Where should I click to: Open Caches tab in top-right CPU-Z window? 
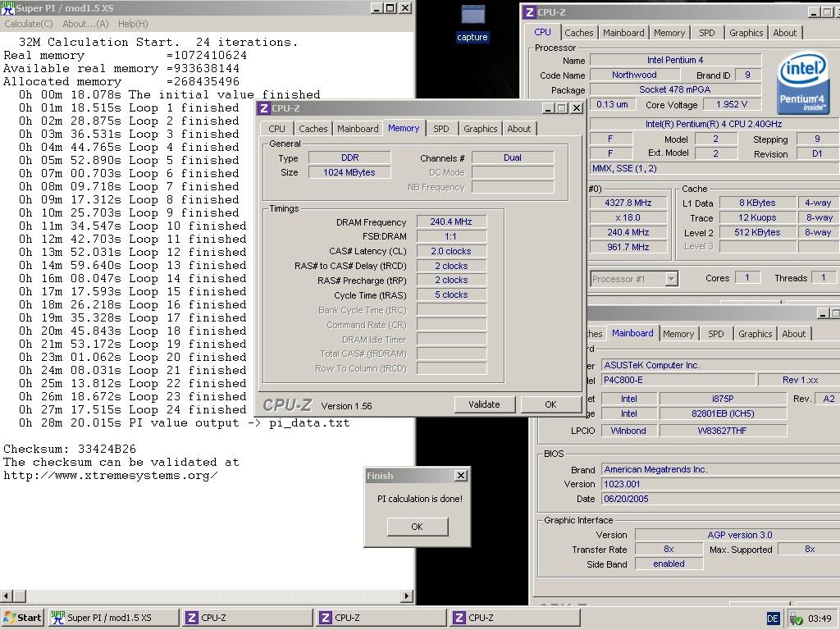point(579,33)
